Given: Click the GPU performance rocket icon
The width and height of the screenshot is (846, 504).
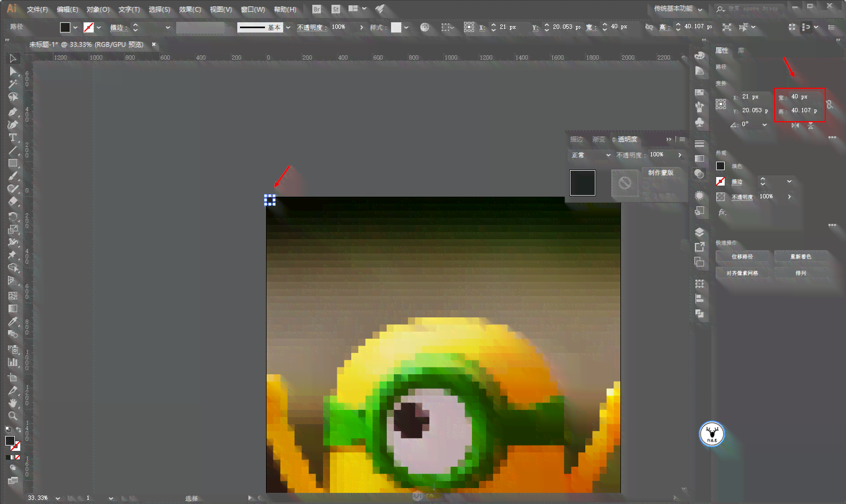Looking at the screenshot, I should (380, 9).
